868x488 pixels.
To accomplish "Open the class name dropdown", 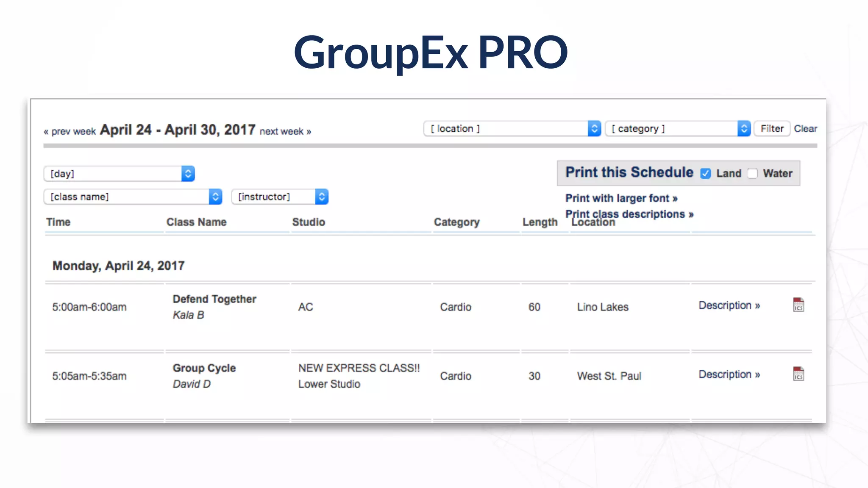I will [x=133, y=197].
